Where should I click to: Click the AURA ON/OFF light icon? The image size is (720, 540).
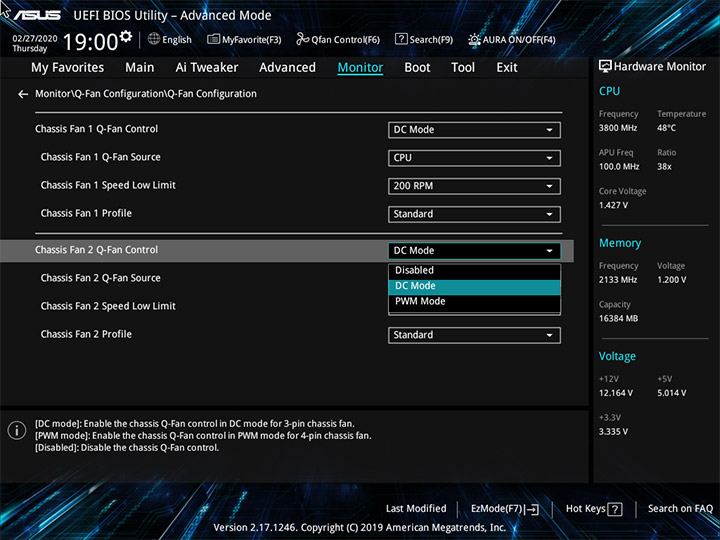click(x=474, y=39)
